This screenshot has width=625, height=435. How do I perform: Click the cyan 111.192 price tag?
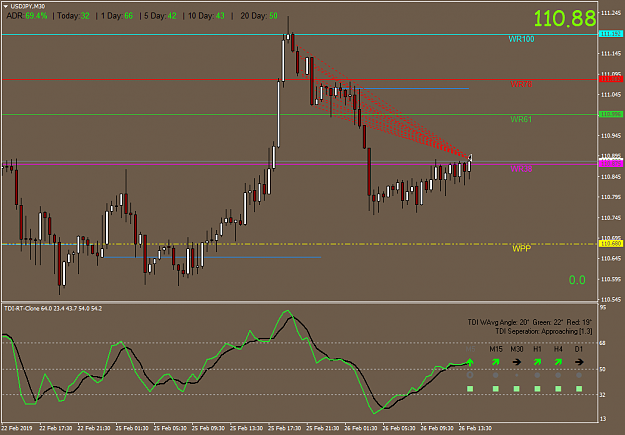(x=611, y=34)
